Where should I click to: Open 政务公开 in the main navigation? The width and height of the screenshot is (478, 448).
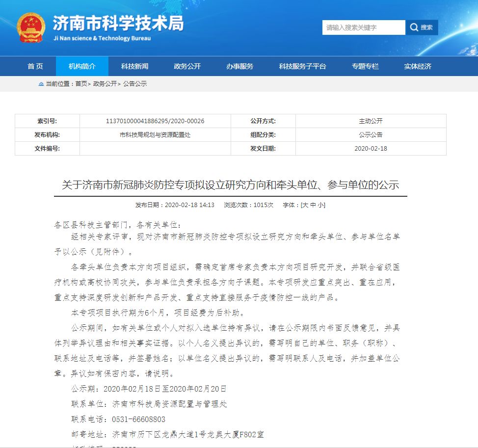pos(187,66)
